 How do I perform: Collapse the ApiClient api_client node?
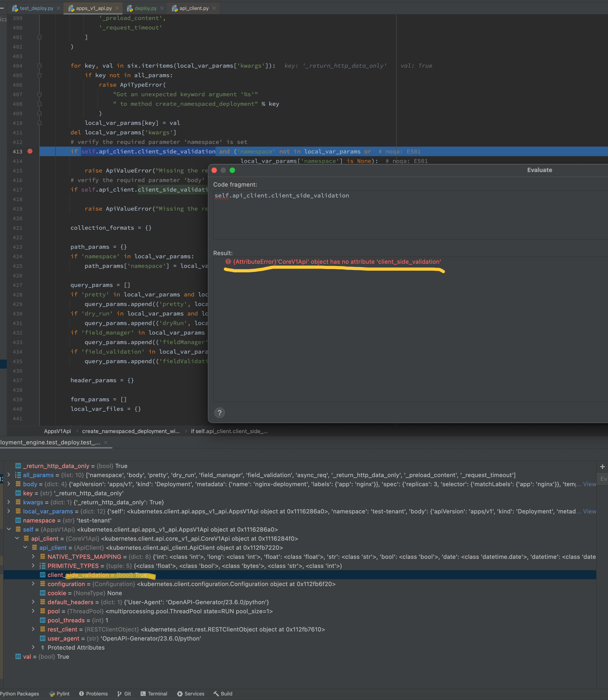pos(25,547)
